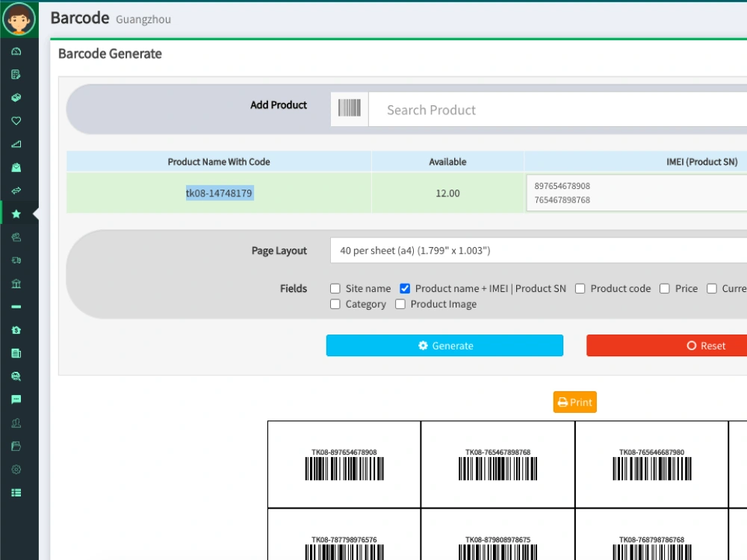Tick the Product code checkbox
Screen dimensions: 747x560
(580, 288)
